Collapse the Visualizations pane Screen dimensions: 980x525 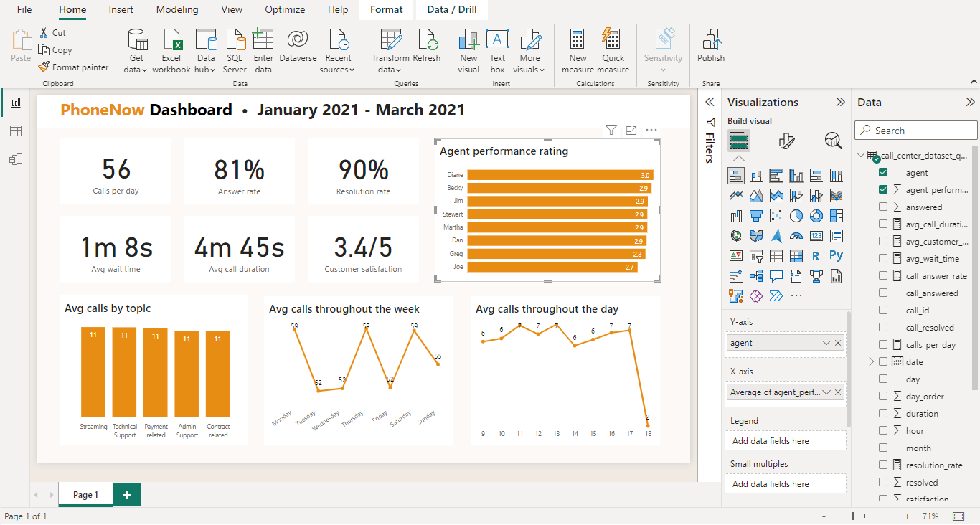point(840,102)
